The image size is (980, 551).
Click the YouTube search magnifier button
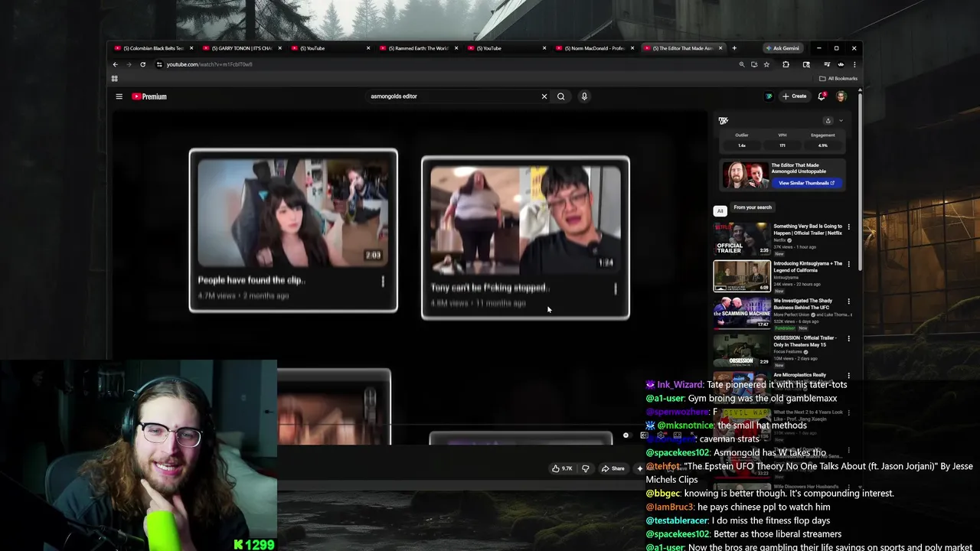click(x=561, y=96)
